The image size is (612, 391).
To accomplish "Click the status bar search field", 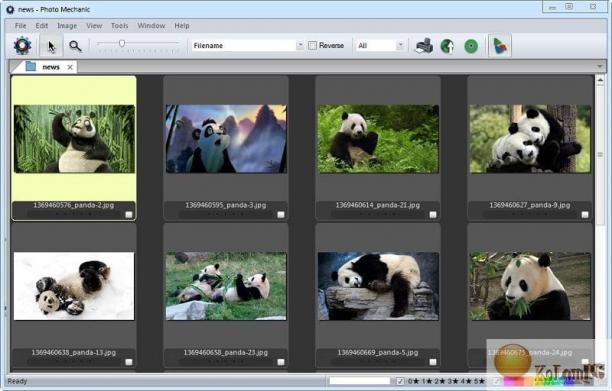I will coord(359,381).
